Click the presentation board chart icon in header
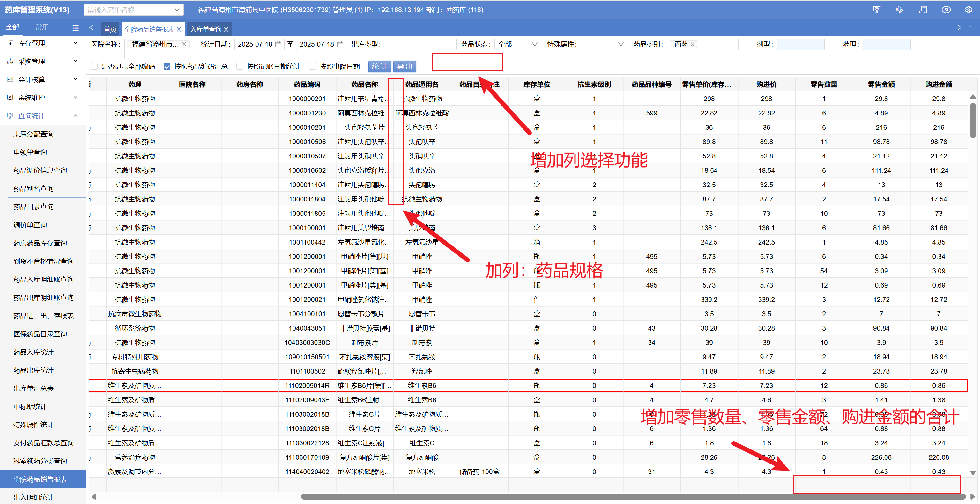Image resolution: width=980 pixels, height=504 pixels. (x=877, y=10)
